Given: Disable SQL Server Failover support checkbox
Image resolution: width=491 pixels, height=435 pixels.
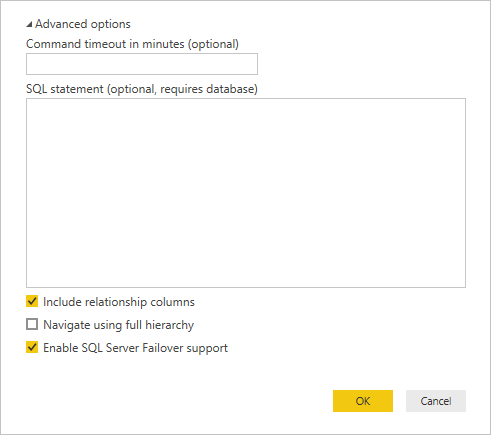Looking at the screenshot, I should tap(32, 347).
